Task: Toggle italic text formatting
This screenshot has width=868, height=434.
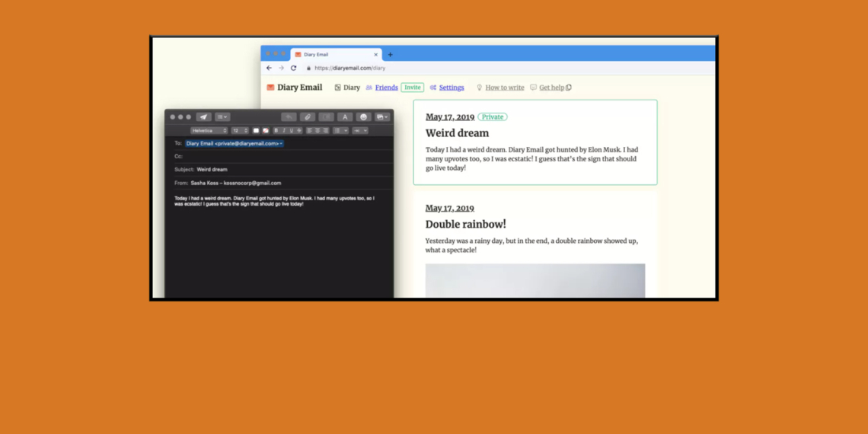Action: 283,131
